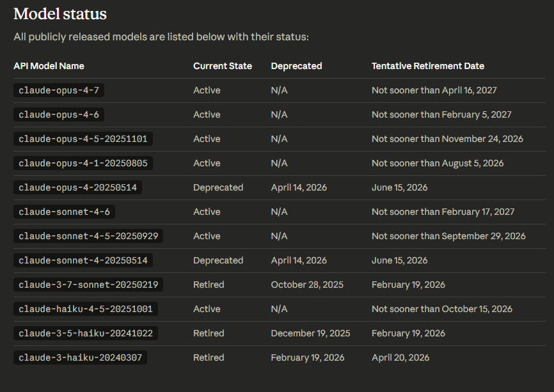Select the claude-opus-4-6 model name
Viewport: 554px width, 392px height.
point(59,114)
